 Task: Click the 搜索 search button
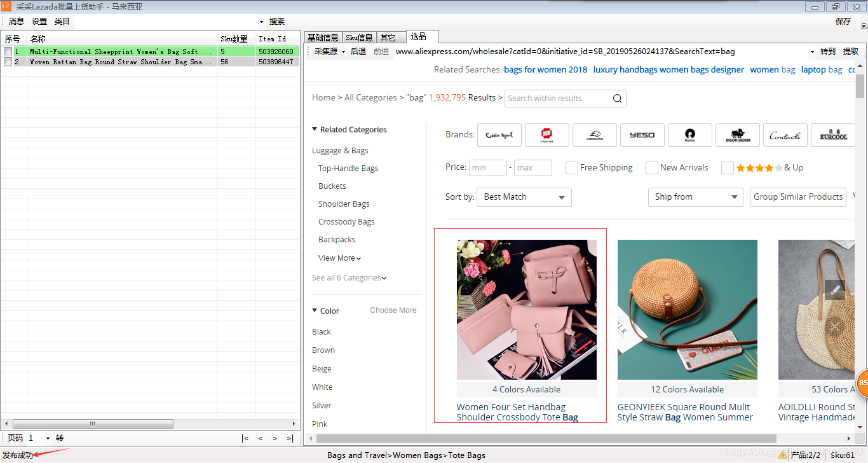coord(277,22)
